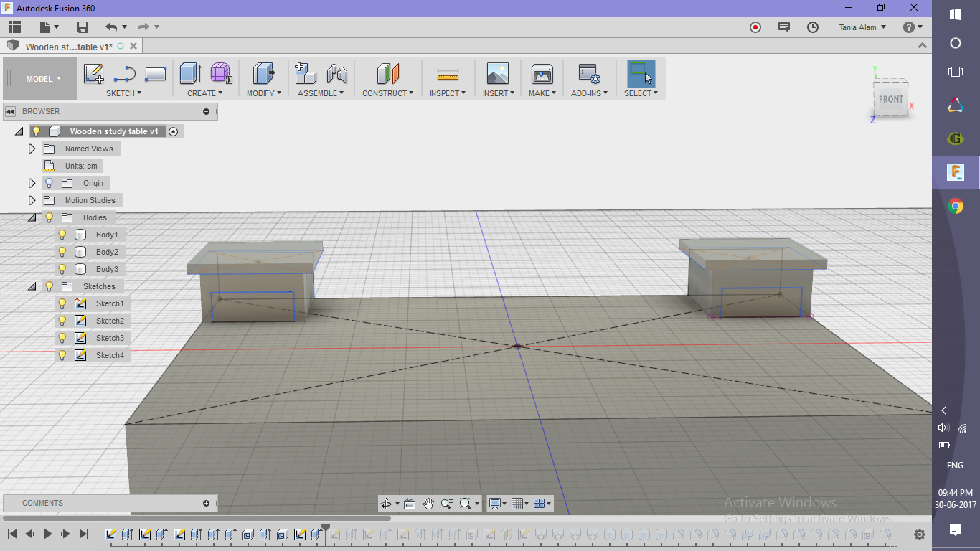Open the notifications speech bubble in title bar
Image resolution: width=980 pixels, height=551 pixels.
click(x=784, y=27)
